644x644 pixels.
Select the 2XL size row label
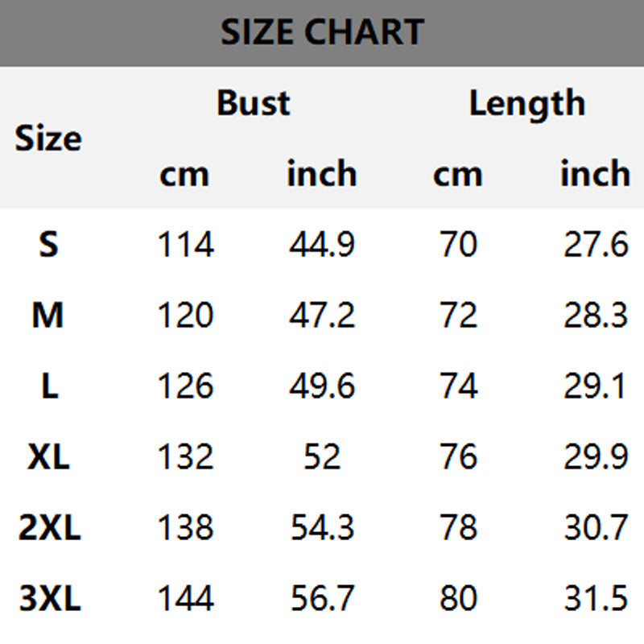[49, 527]
